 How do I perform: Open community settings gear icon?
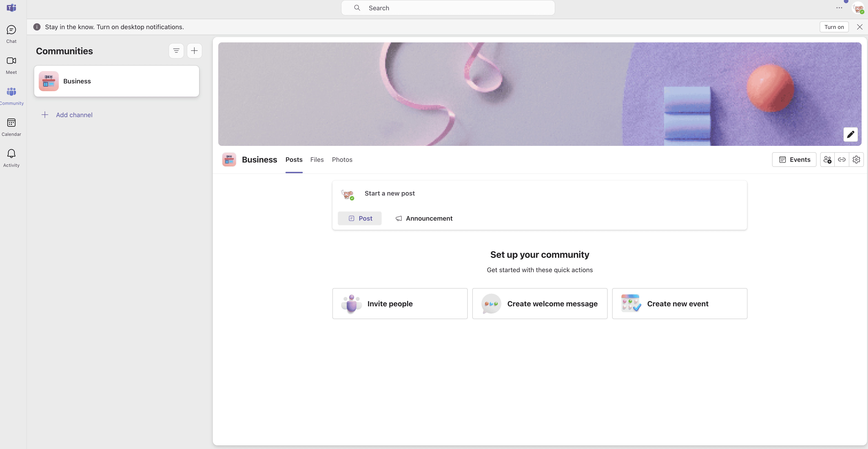(x=856, y=160)
